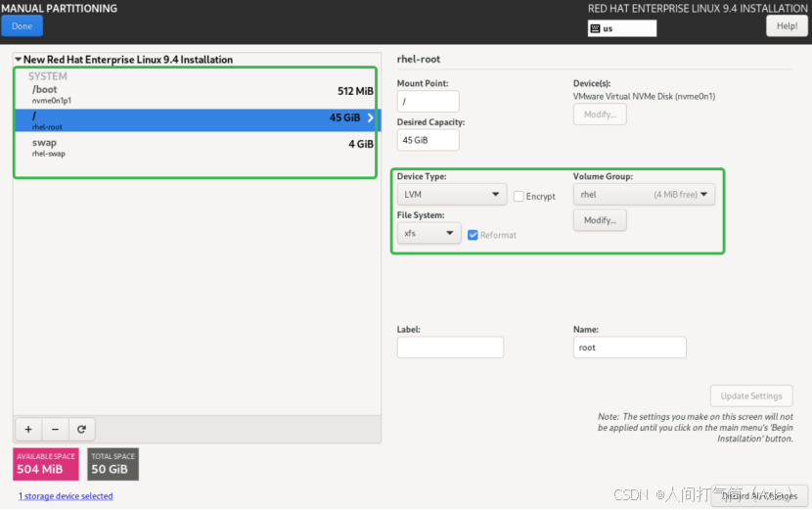Open the Volume Group rhel dropdown

(644, 195)
